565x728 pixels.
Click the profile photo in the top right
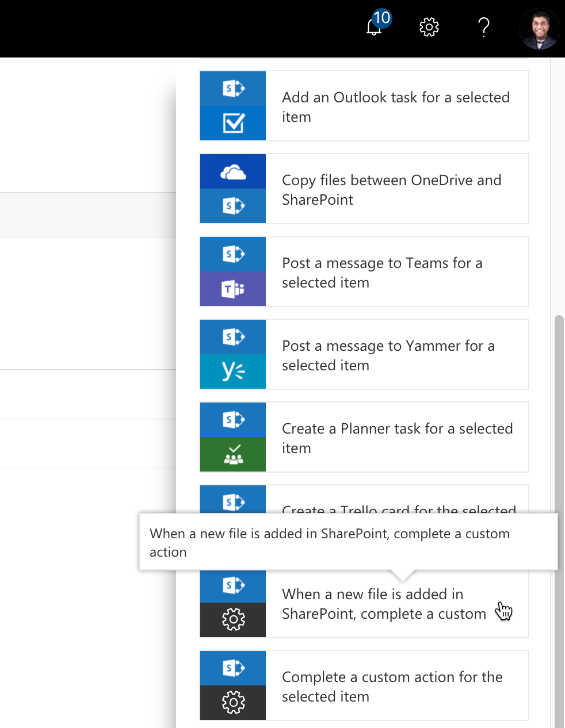point(539,28)
